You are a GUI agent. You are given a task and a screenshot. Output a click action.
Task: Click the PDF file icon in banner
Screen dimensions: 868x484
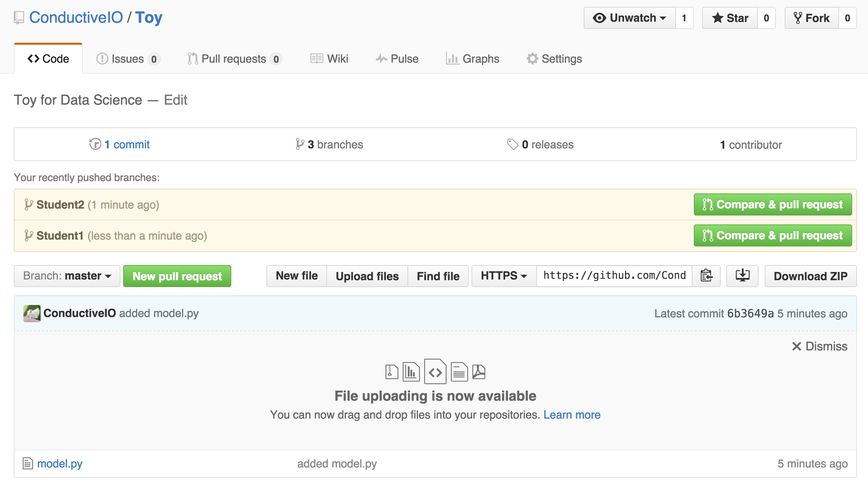478,372
